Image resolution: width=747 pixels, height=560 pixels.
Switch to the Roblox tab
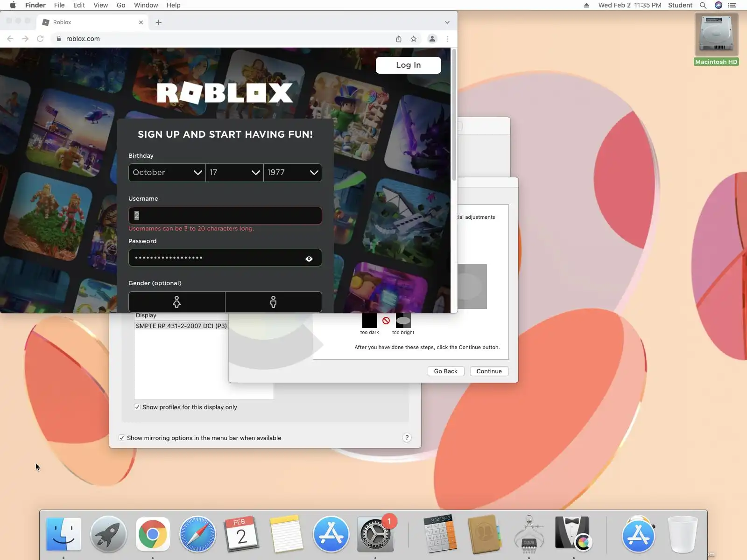point(92,22)
